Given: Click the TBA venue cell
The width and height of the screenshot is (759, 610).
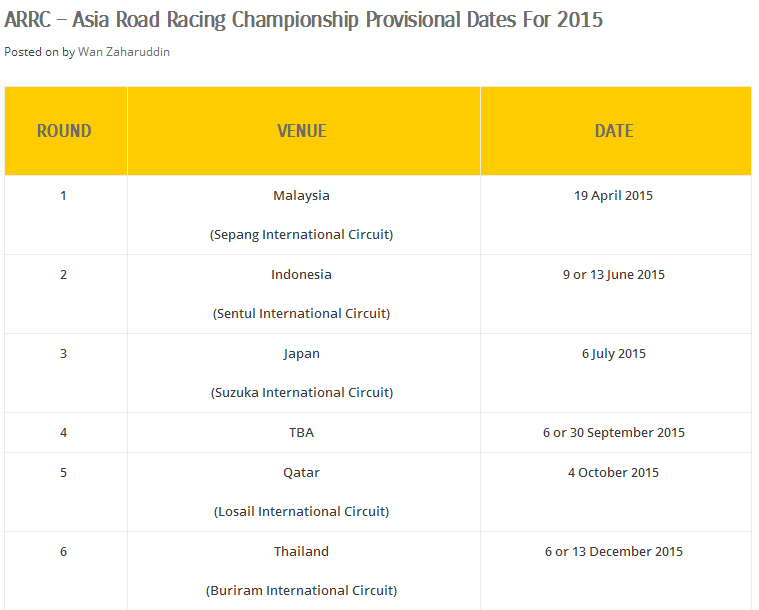Looking at the screenshot, I should coord(301,433).
